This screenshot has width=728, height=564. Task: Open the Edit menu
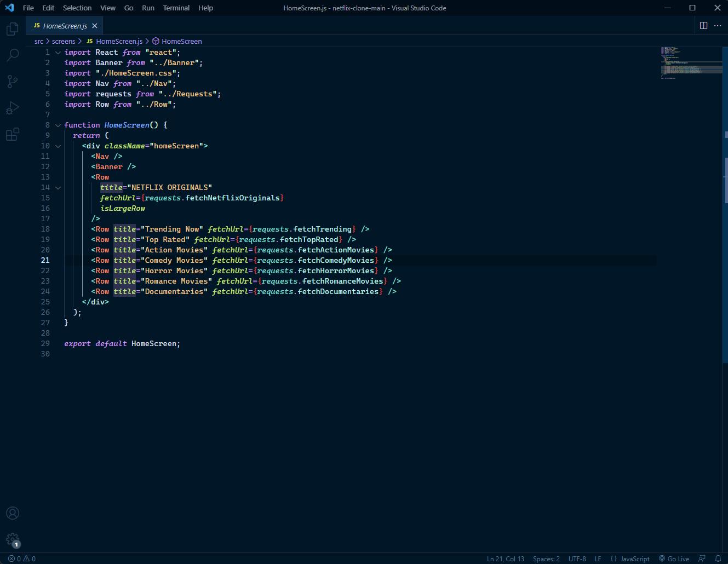[x=48, y=8]
